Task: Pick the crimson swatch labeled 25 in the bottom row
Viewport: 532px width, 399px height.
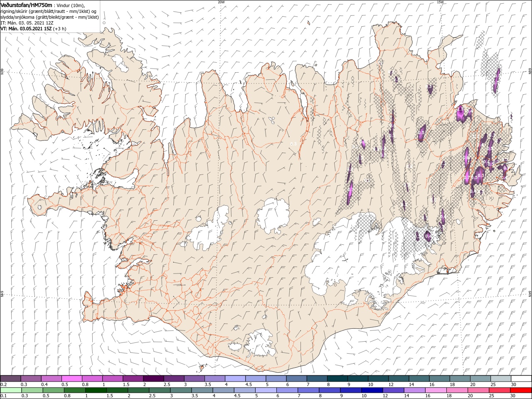Action: click(500, 390)
